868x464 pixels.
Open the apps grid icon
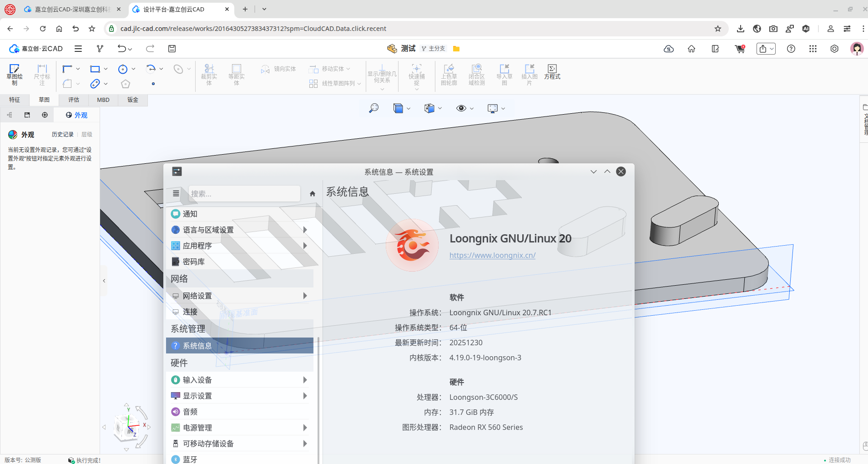813,49
